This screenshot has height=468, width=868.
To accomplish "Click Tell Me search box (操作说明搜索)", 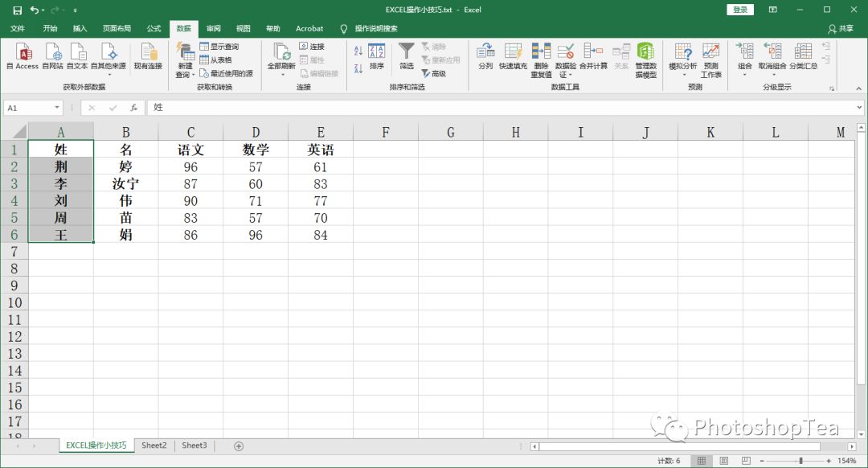I will 376,28.
